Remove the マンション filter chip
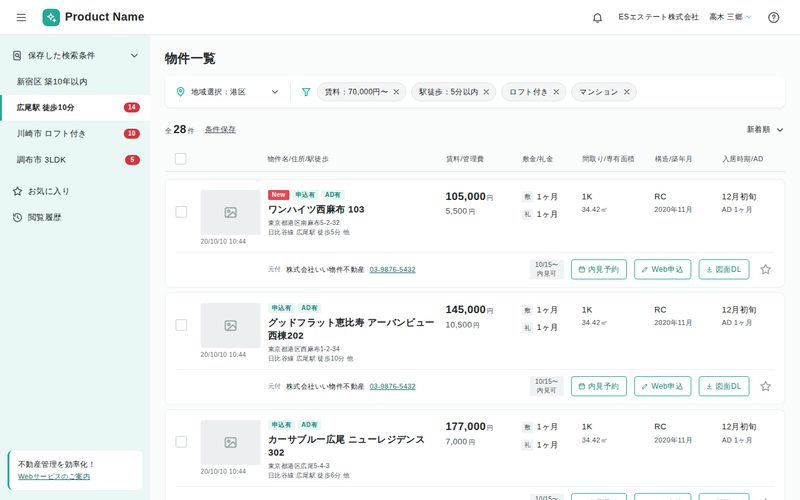 click(627, 92)
